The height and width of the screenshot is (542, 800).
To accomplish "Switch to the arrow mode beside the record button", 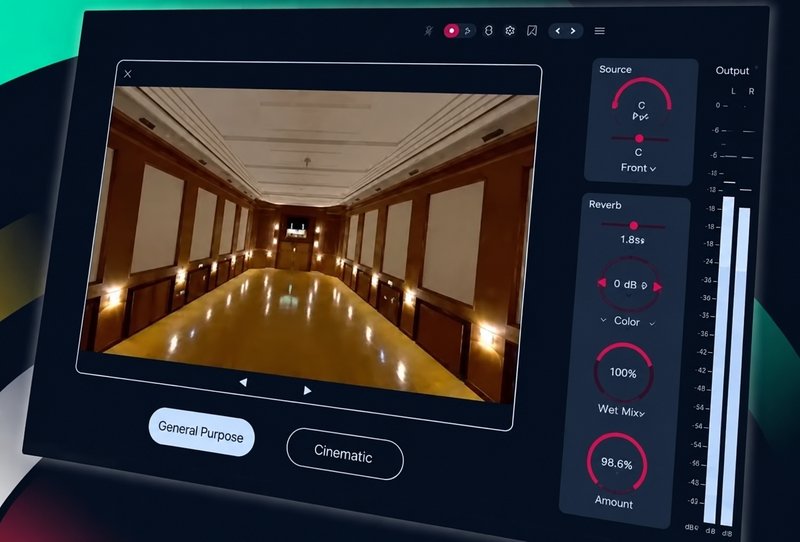I will pos(467,31).
